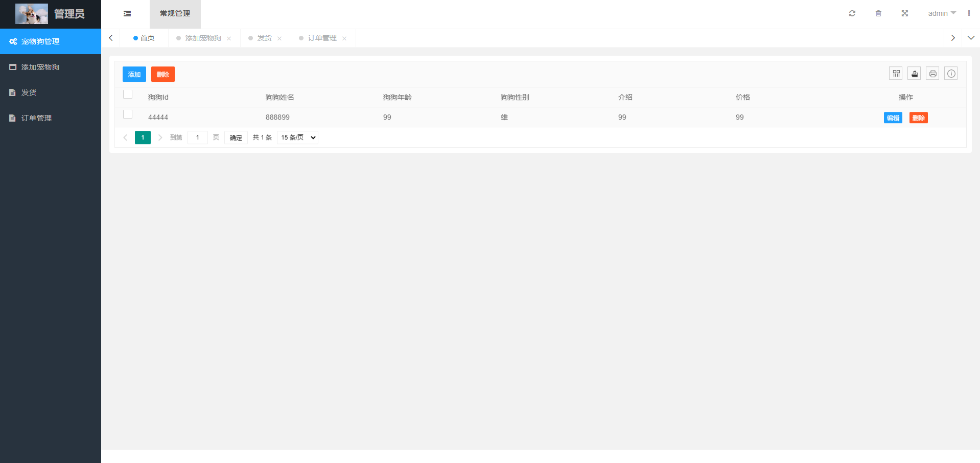
Task: Select page 1 in pagination
Action: click(x=143, y=137)
